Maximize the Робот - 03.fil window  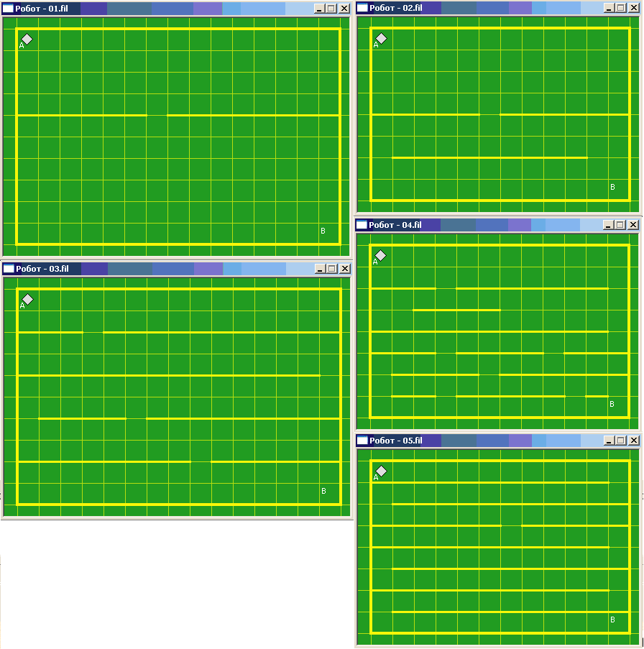tap(332, 269)
